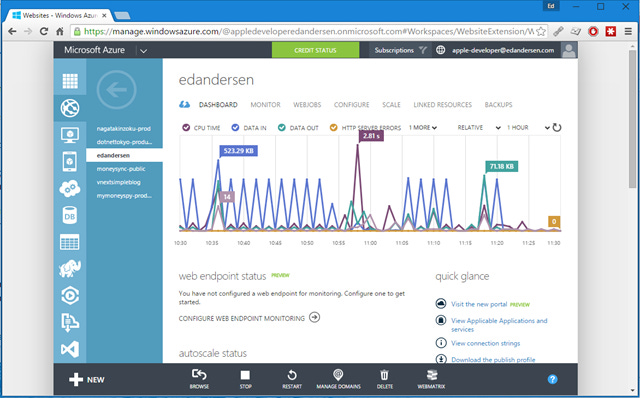This screenshot has height=398, width=640.
Task: Click the large back arrow circle
Action: [x=116, y=90]
